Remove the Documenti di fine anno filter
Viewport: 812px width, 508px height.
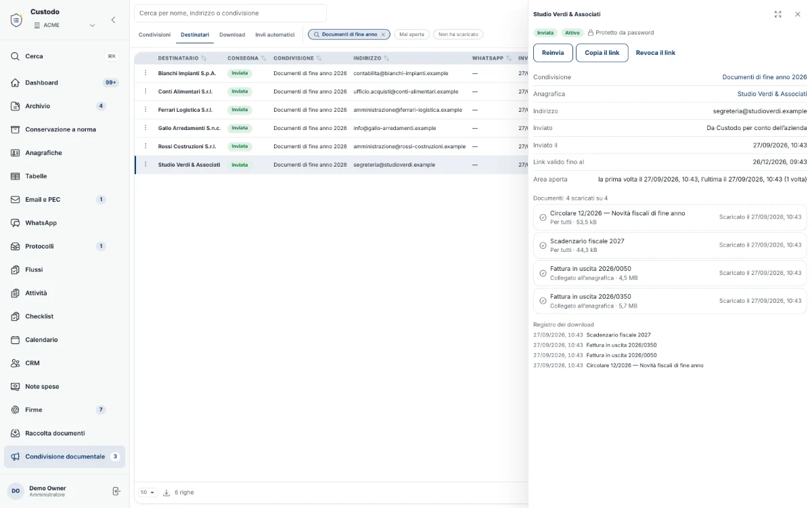point(383,35)
